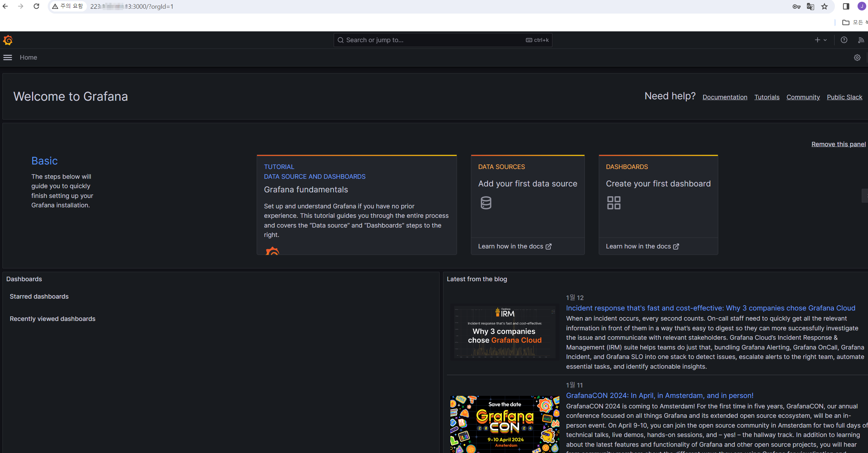
Task: Open dashboard settings gear icon
Action: tap(857, 57)
